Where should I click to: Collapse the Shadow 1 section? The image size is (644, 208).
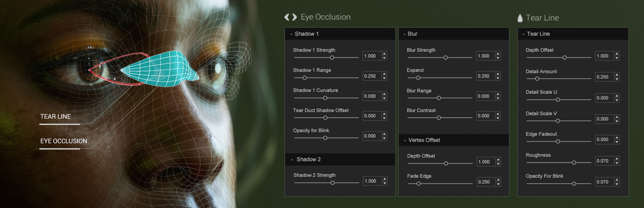pyautogui.click(x=292, y=34)
